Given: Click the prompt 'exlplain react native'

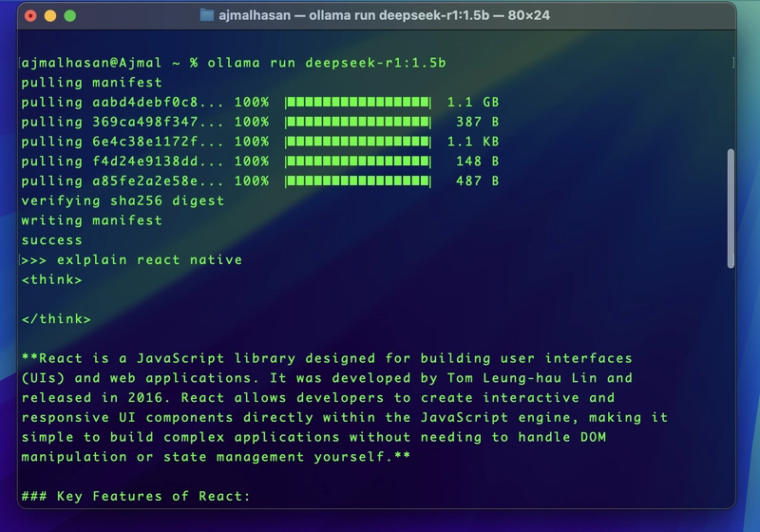Looking at the screenshot, I should pos(149,260).
